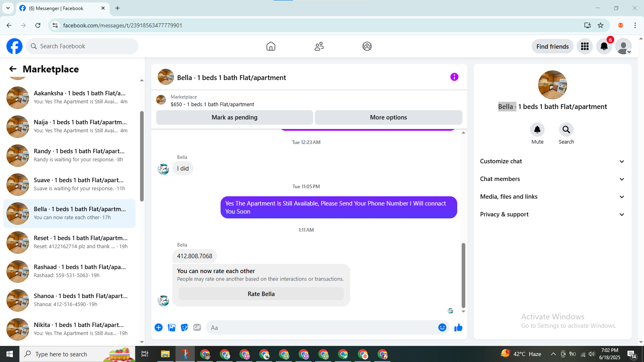
Task: Expand Privacy & support section
Action: [x=552, y=214]
